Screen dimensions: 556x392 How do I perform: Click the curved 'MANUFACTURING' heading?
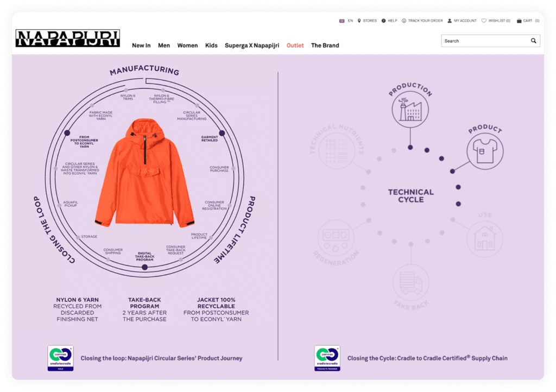point(144,70)
